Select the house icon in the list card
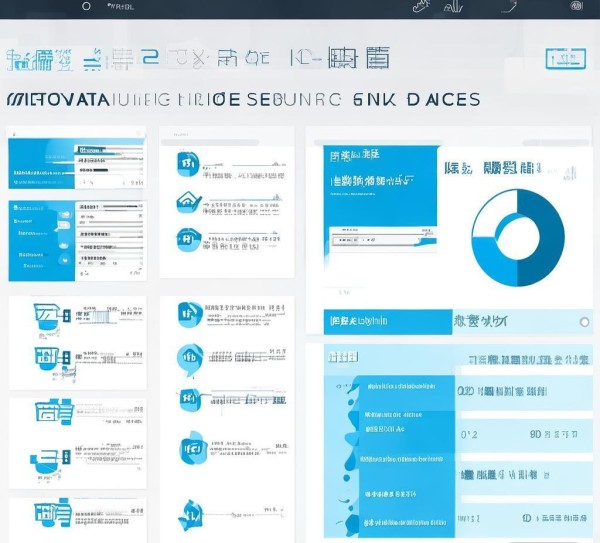This screenshot has height=543, width=600. pyautogui.click(x=188, y=202)
